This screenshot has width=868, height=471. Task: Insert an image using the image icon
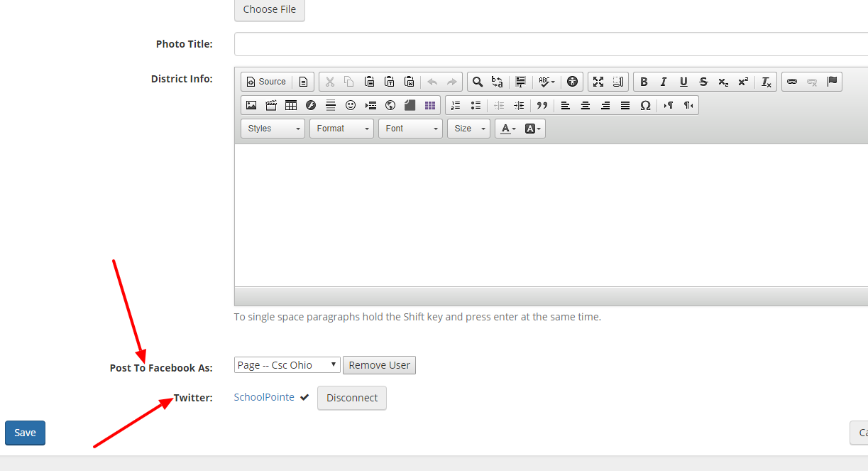[x=251, y=105]
